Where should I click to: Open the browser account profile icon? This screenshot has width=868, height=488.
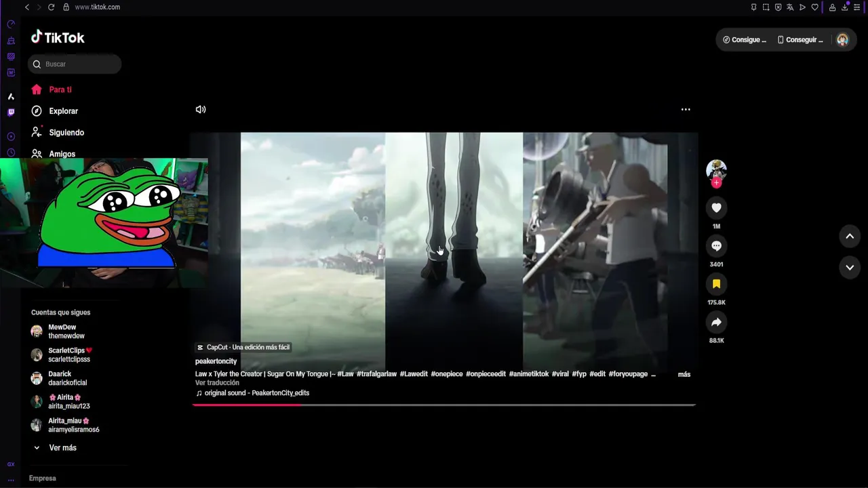(832, 7)
